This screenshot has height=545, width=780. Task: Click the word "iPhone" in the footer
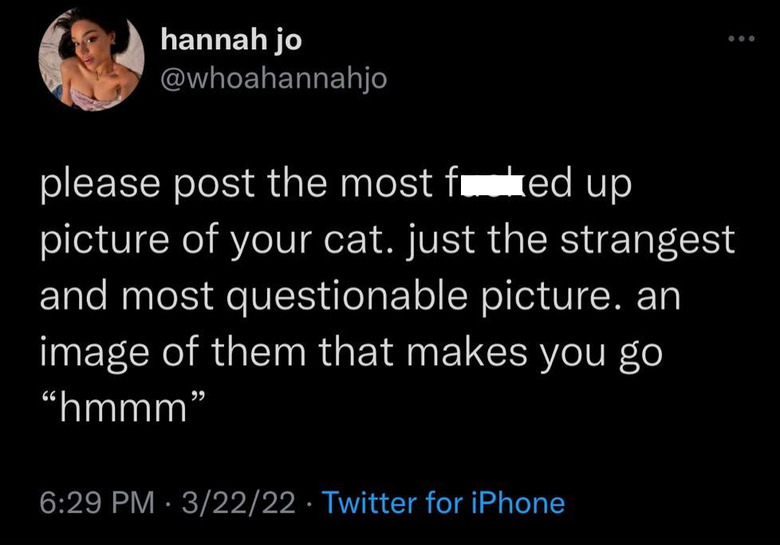tap(518, 502)
